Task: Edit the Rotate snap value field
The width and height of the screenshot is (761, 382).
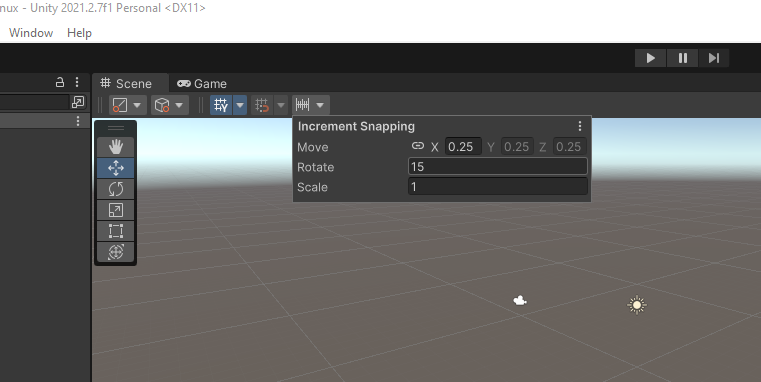Action: coord(497,166)
